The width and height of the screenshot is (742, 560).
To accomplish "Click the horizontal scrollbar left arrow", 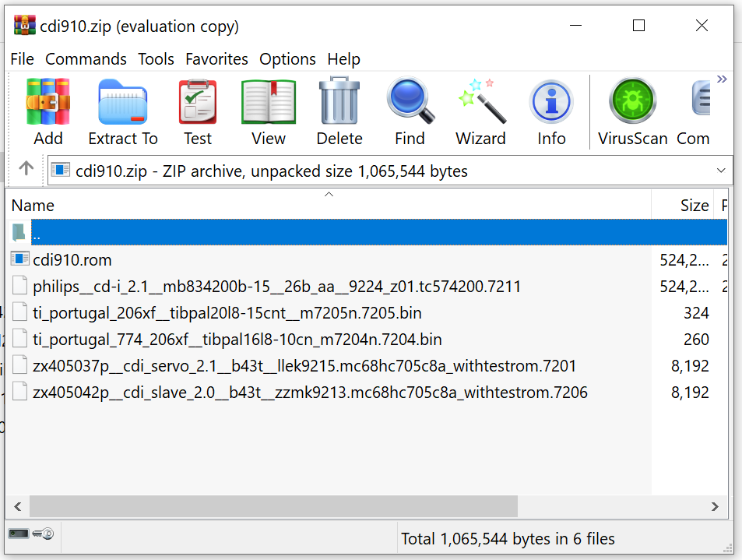I will [17, 506].
